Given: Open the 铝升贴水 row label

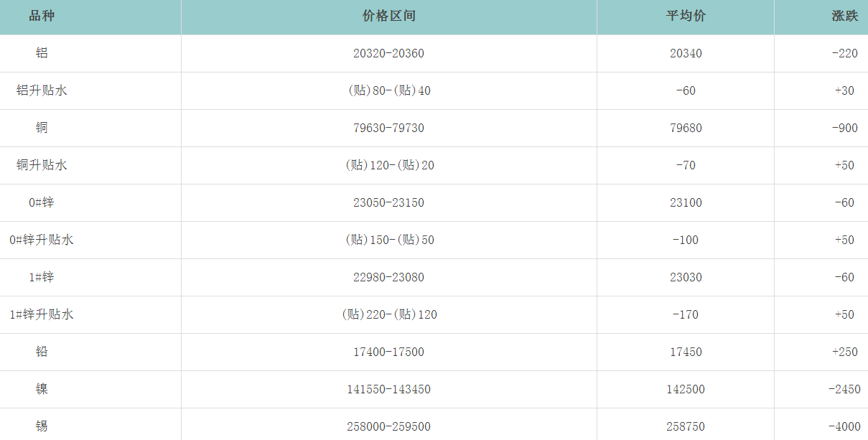Looking at the screenshot, I should [42, 90].
